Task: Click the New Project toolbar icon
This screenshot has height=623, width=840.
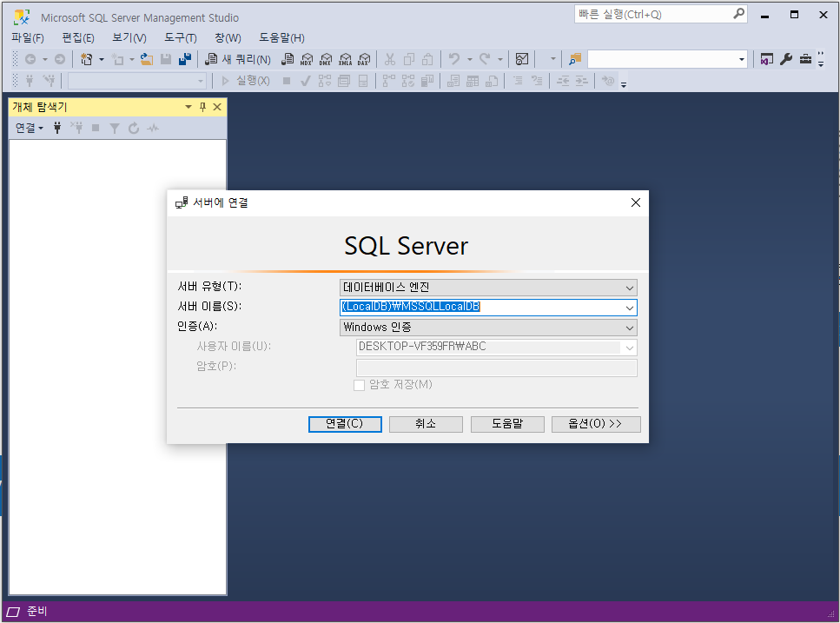Action: coord(86,59)
